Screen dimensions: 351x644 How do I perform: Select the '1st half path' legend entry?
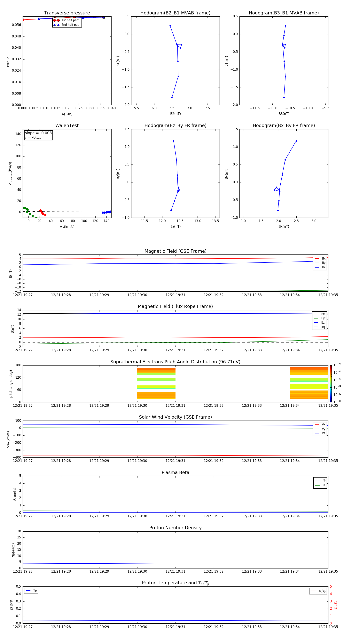point(67,20)
